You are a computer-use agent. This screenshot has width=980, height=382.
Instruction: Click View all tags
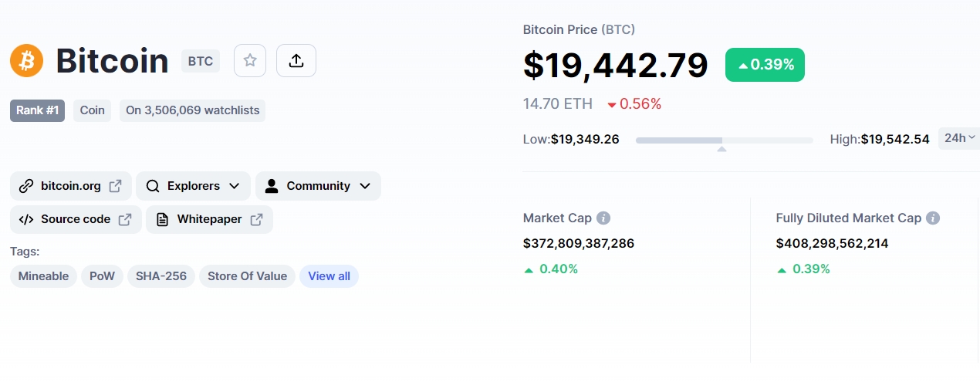(329, 276)
